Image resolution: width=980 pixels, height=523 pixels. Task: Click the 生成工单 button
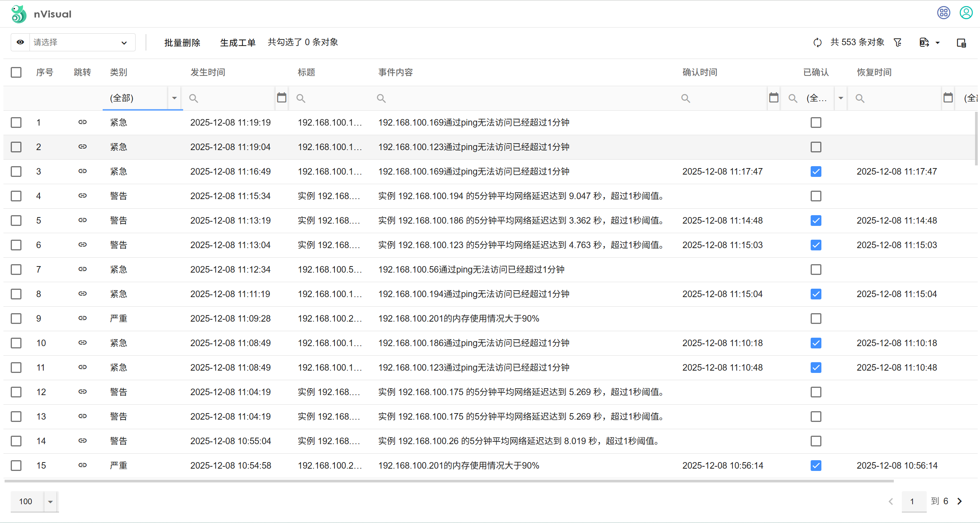click(x=238, y=42)
